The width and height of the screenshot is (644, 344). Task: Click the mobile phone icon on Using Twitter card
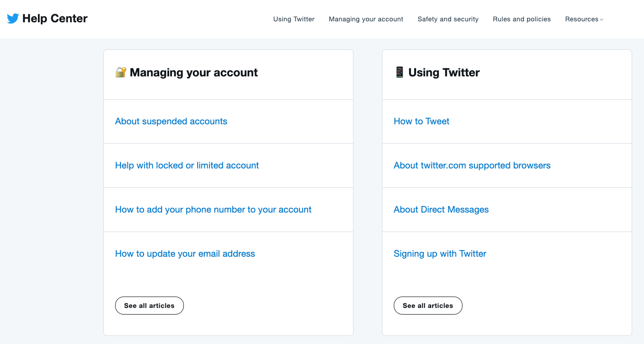point(399,72)
